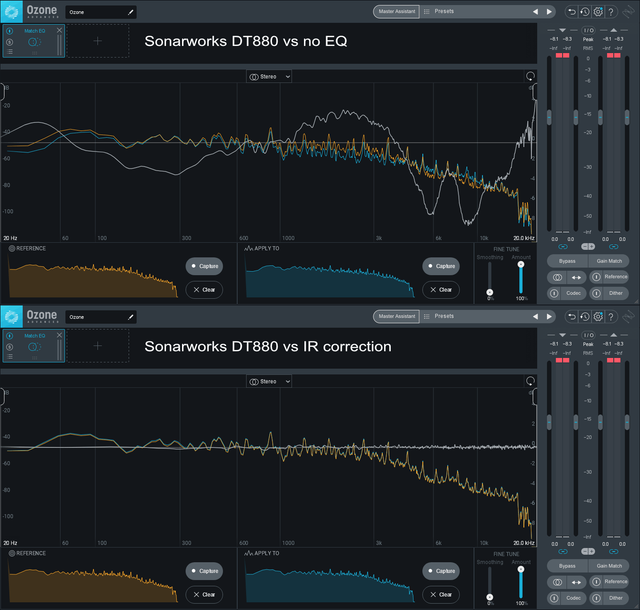This screenshot has height=610, width=640.
Task: Reset spectrum view icon in top window
Action: coord(530,76)
